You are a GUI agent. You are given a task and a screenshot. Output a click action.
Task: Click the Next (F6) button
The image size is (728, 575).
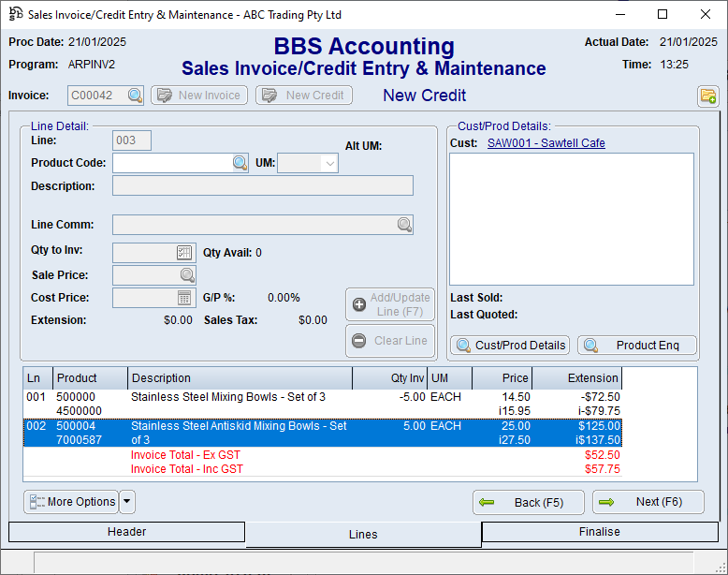648,502
